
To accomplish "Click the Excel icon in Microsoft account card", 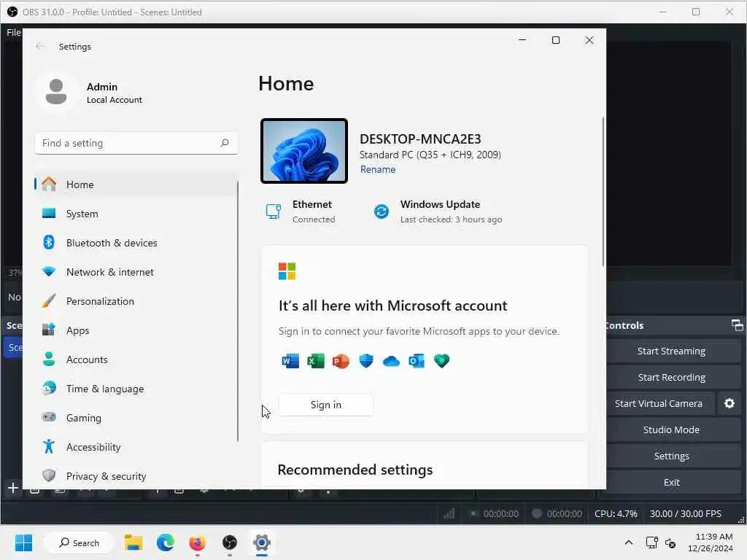I will pyautogui.click(x=315, y=361).
